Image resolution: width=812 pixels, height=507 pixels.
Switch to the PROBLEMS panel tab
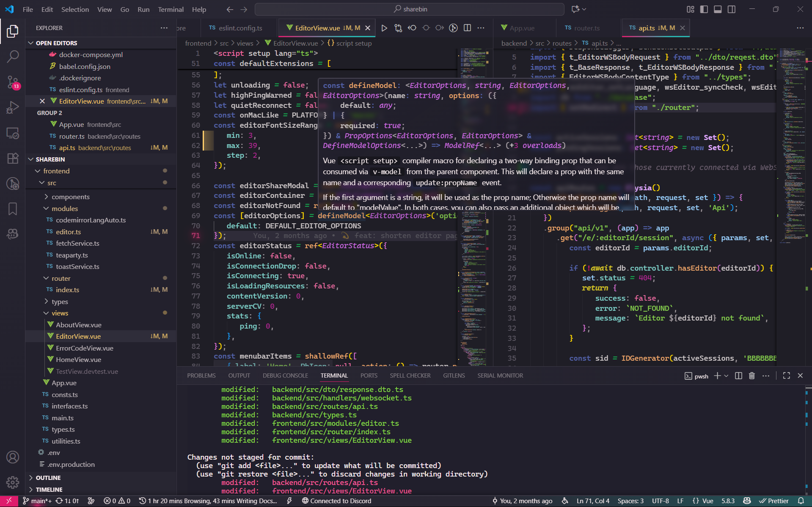[201, 375]
